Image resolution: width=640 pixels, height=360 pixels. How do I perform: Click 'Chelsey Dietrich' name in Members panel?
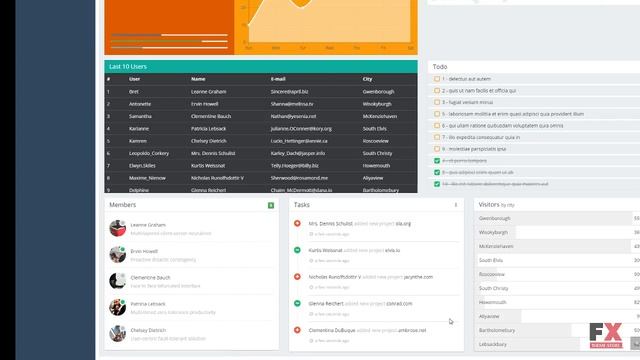coord(148,330)
